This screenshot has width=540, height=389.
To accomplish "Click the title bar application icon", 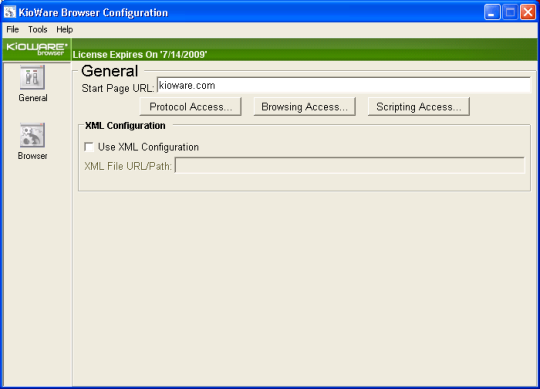I will click(10, 12).
